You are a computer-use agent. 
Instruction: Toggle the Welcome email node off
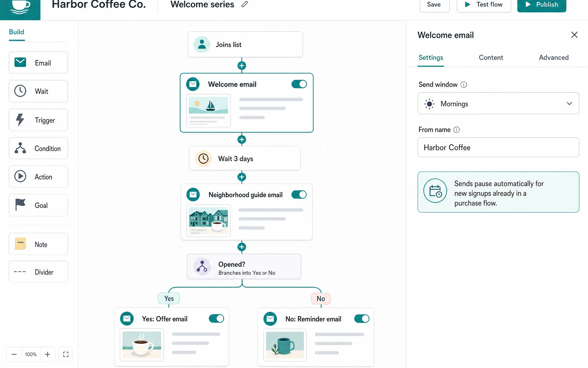(299, 84)
